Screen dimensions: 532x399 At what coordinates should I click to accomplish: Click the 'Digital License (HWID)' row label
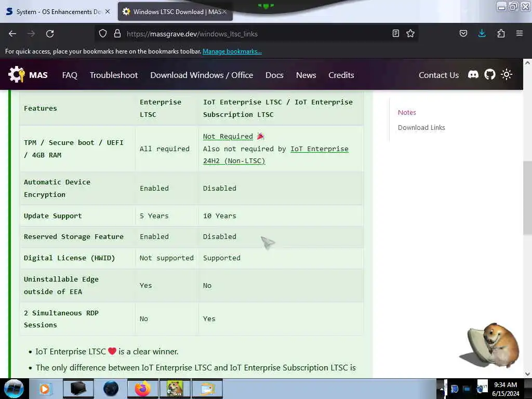pos(69,258)
